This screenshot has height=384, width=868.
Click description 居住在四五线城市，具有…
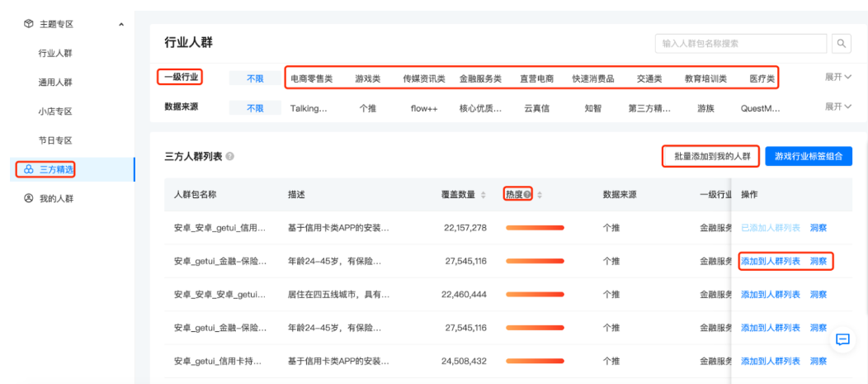tap(338, 294)
